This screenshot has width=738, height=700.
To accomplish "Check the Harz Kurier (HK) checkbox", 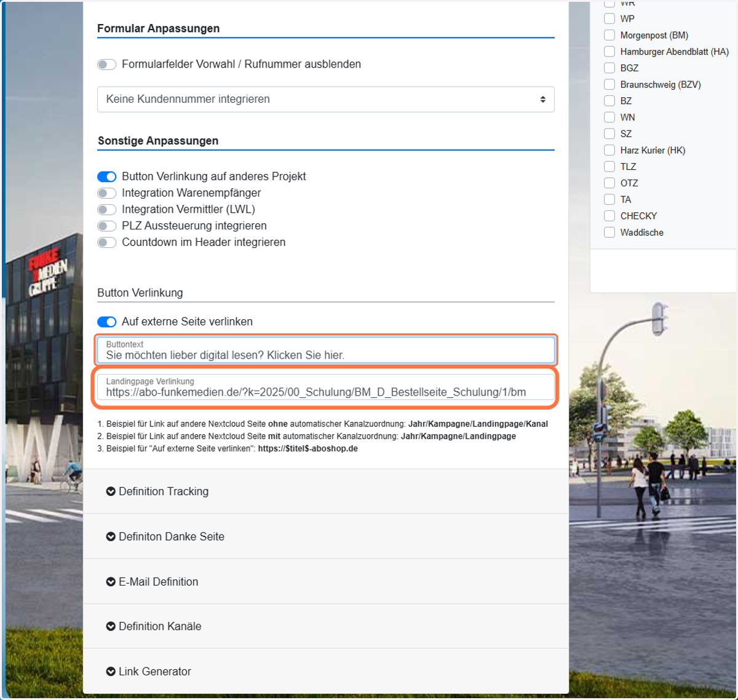I will coord(609,150).
